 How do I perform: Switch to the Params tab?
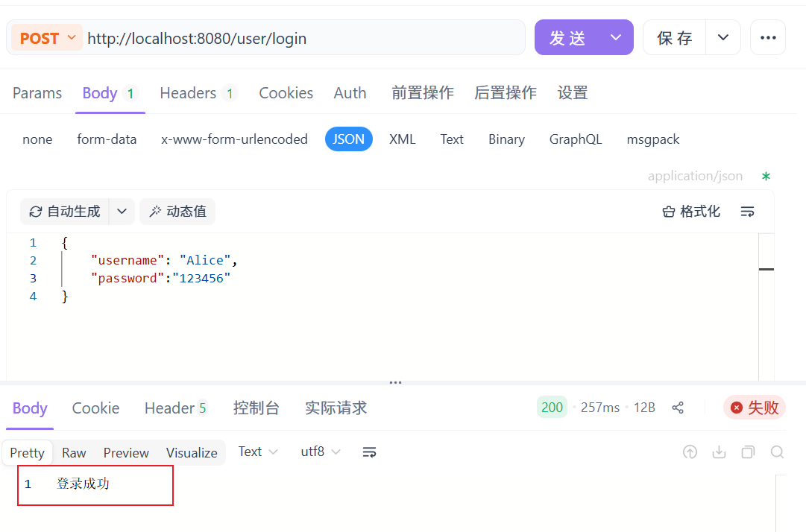tap(37, 93)
